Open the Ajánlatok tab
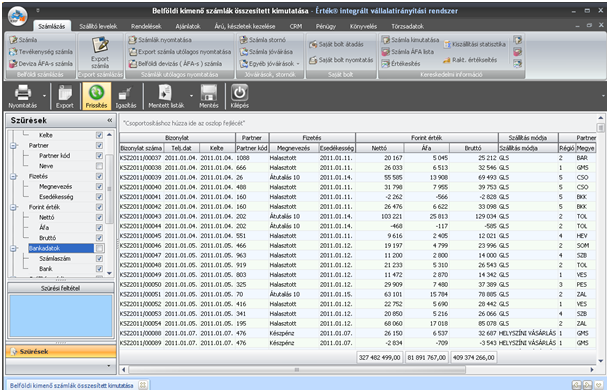The image size is (609, 392). click(x=188, y=26)
